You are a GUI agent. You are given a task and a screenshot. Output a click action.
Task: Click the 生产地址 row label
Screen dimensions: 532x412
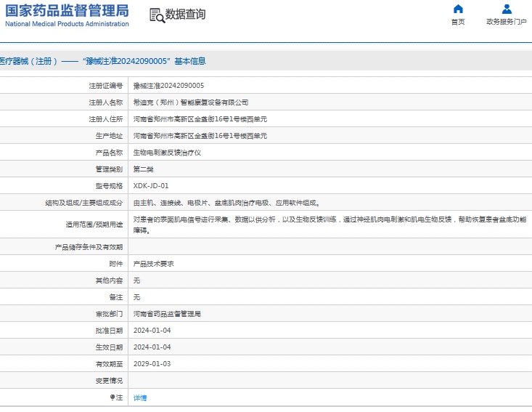[x=110, y=136]
